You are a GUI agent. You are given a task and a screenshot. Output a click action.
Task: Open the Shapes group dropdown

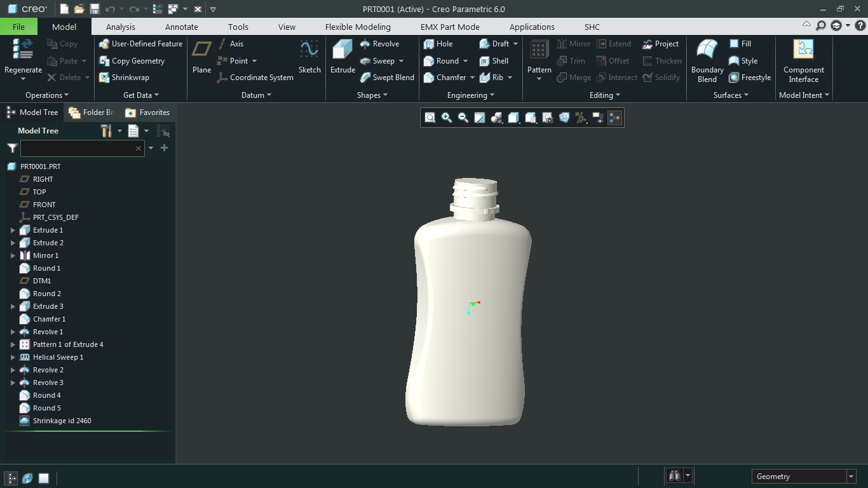pos(372,95)
